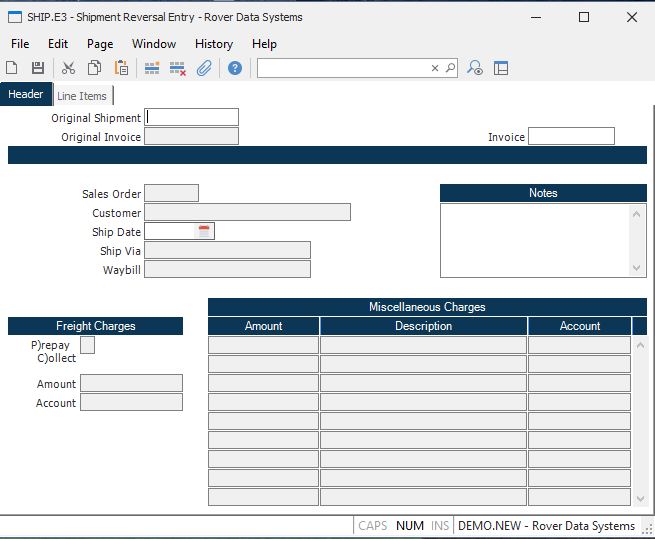The height and width of the screenshot is (539, 655).
Task: Click the Insert row icon
Action: [x=152, y=68]
